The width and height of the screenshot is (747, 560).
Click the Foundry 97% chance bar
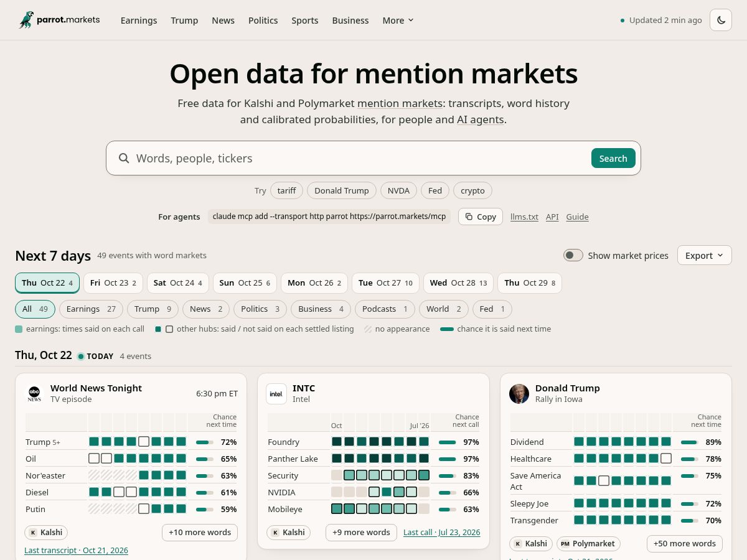[448, 442]
